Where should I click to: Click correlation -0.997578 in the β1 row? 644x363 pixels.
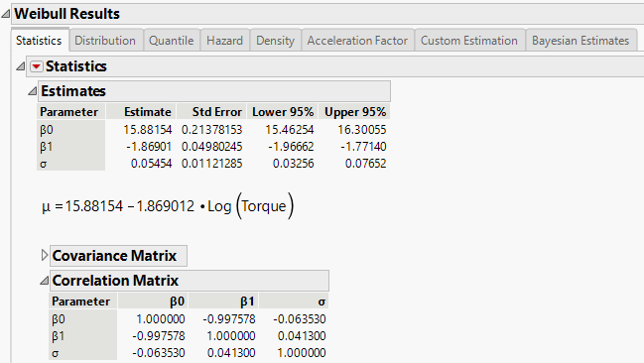pos(159,336)
